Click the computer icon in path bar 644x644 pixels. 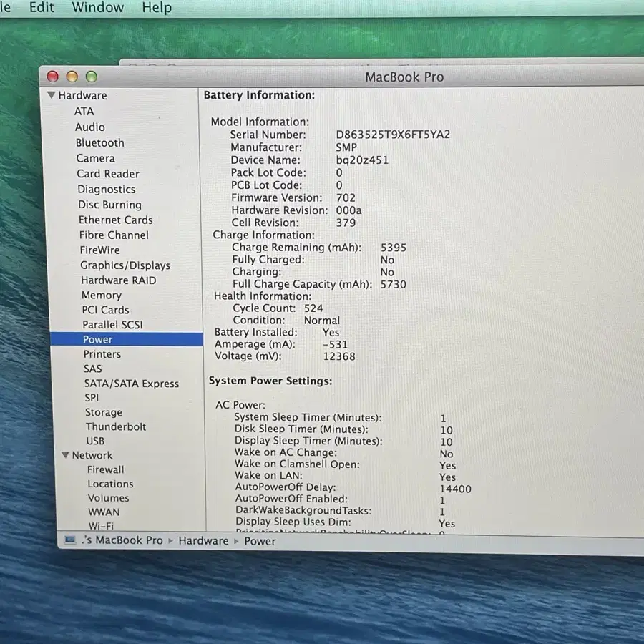(x=71, y=540)
